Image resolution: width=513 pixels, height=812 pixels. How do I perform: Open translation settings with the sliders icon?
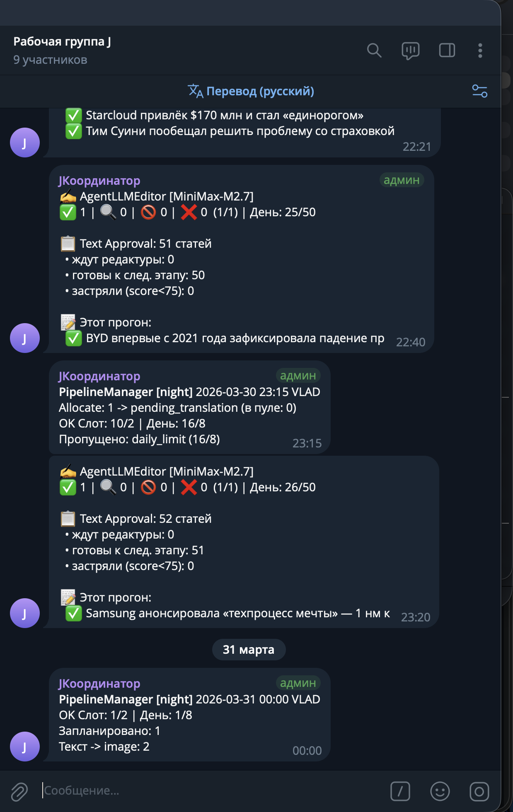[x=480, y=92]
